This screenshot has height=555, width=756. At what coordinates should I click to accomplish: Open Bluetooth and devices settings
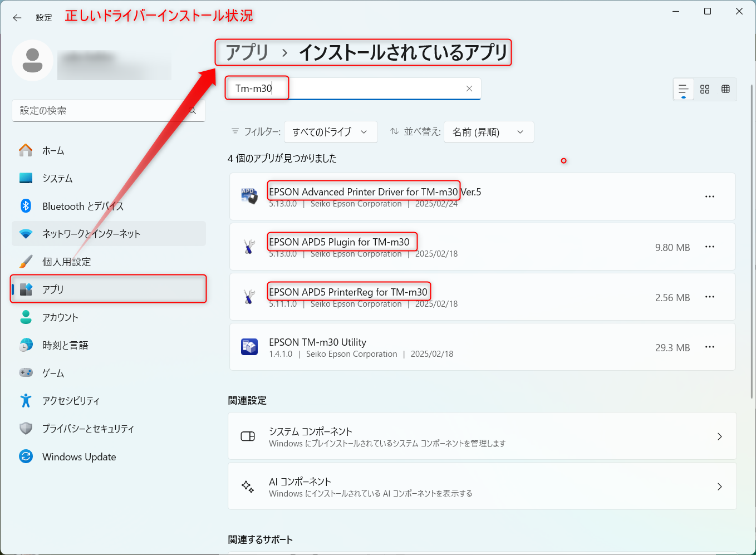(109, 206)
